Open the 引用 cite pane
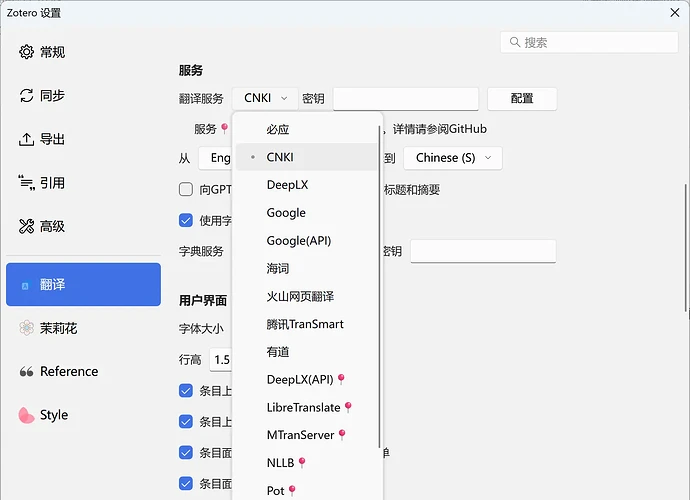This screenshot has height=500, width=690. [x=84, y=183]
